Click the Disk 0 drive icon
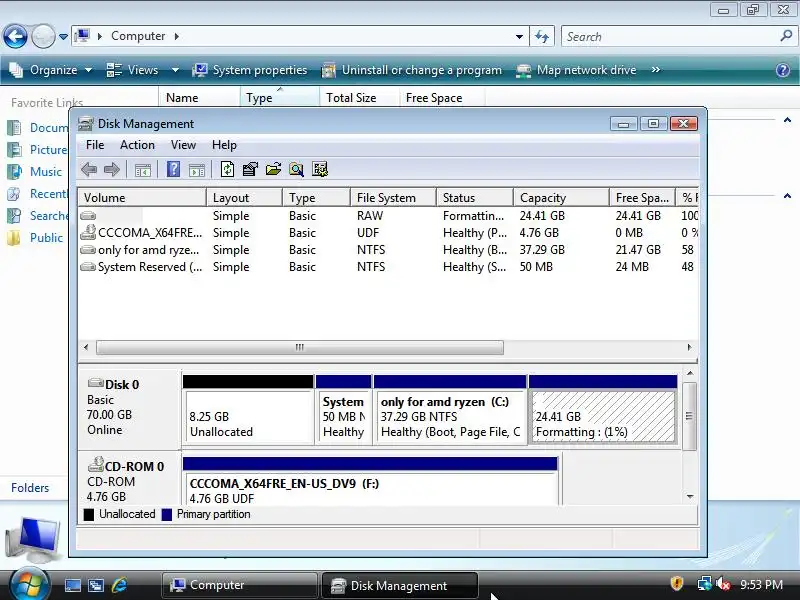 pos(95,383)
